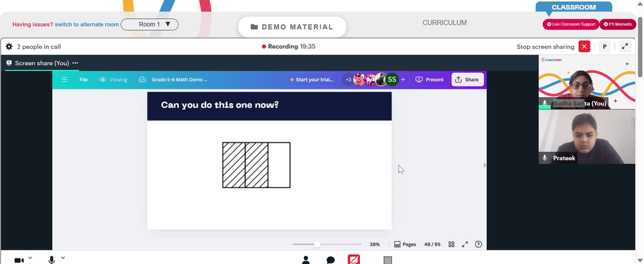Click Prateek's microphone indicator

click(x=545, y=158)
